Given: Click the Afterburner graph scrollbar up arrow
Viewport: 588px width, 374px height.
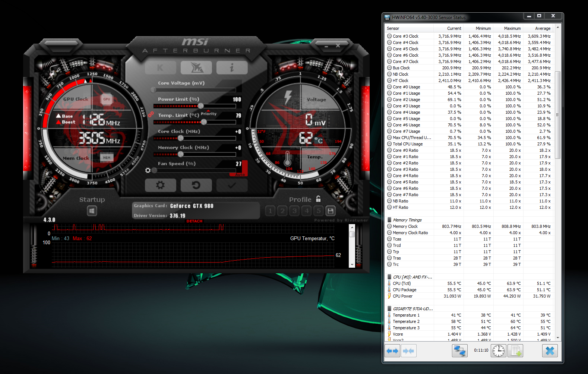Looking at the screenshot, I should [352, 227].
